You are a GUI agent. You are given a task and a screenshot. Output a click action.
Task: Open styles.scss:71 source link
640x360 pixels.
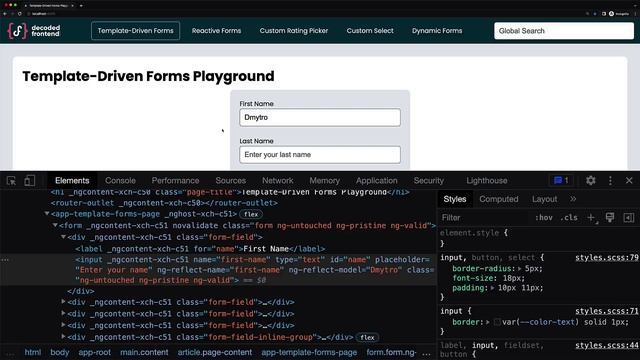pos(607,311)
